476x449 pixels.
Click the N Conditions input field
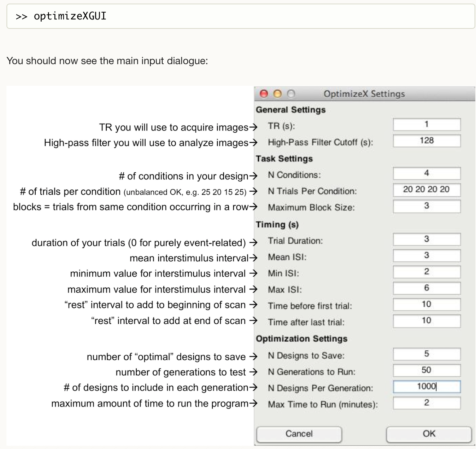point(427,173)
